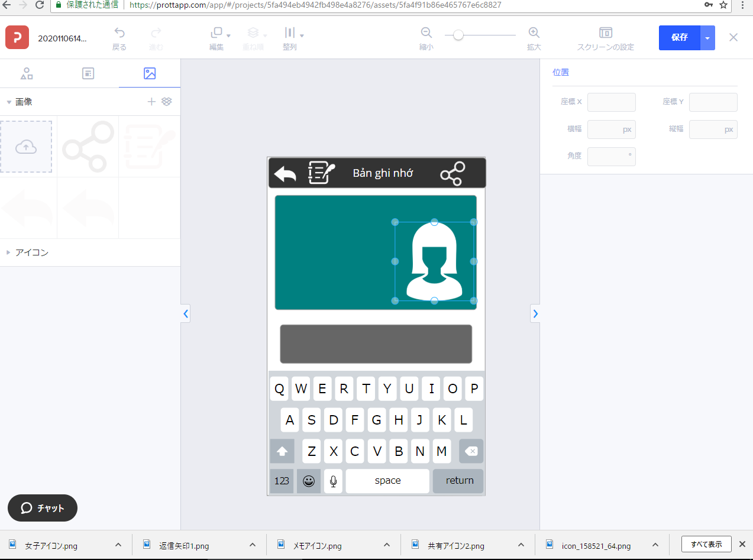Click the 123 key on keyboard
Screen dimensions: 753x560
coord(282,481)
